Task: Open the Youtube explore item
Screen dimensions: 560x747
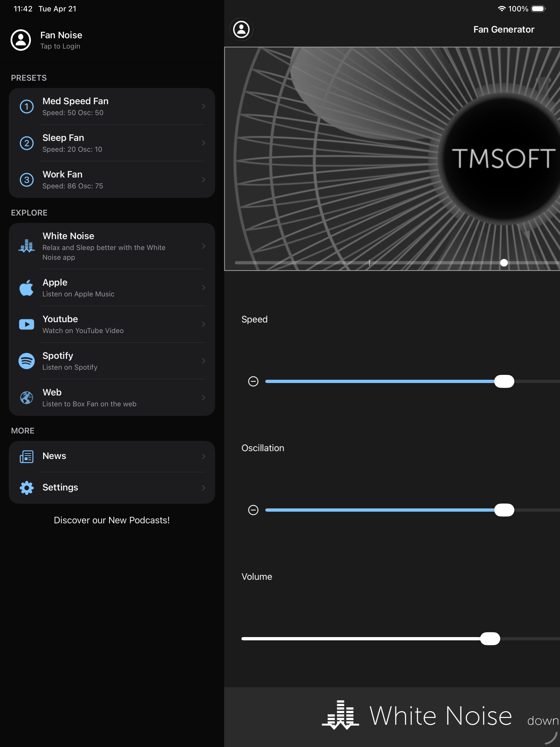Action: (x=112, y=325)
